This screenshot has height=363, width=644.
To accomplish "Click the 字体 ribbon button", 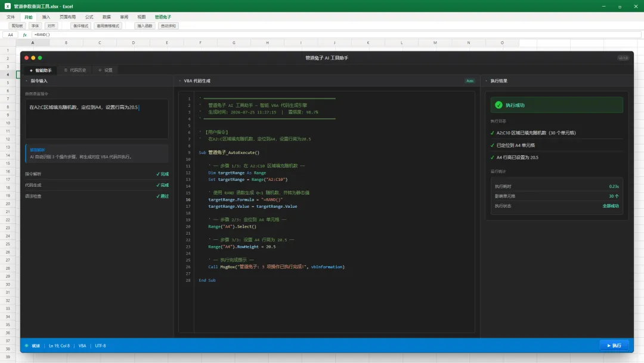I will pos(35,26).
